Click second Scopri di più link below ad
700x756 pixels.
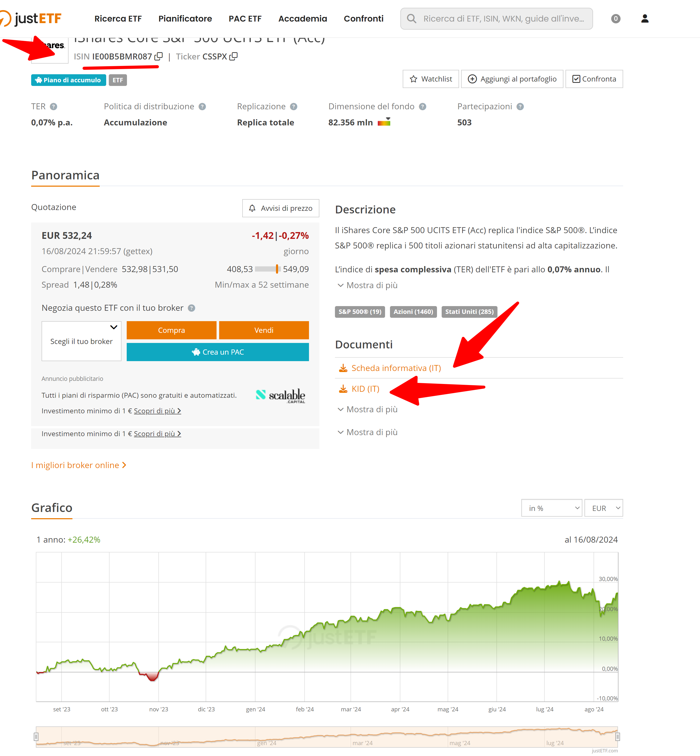(x=157, y=434)
